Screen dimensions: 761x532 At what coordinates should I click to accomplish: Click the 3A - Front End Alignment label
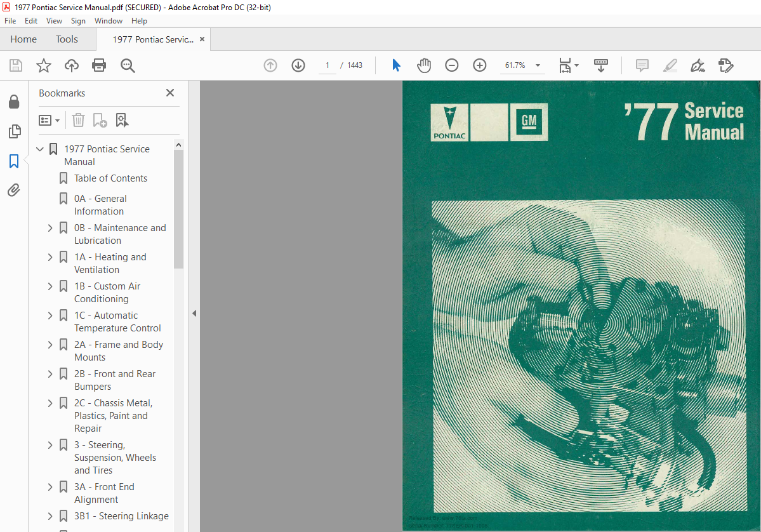click(104, 493)
